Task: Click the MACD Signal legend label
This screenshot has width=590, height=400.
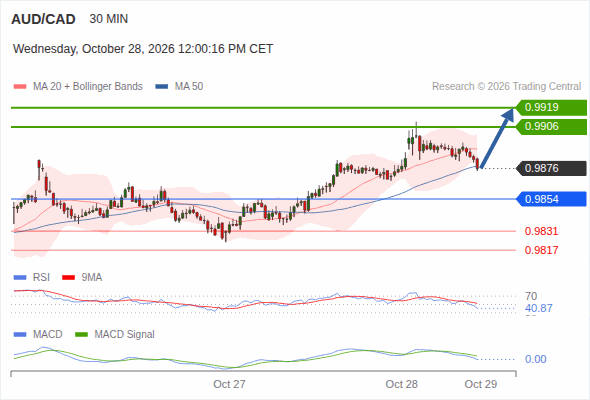Action: (x=125, y=335)
